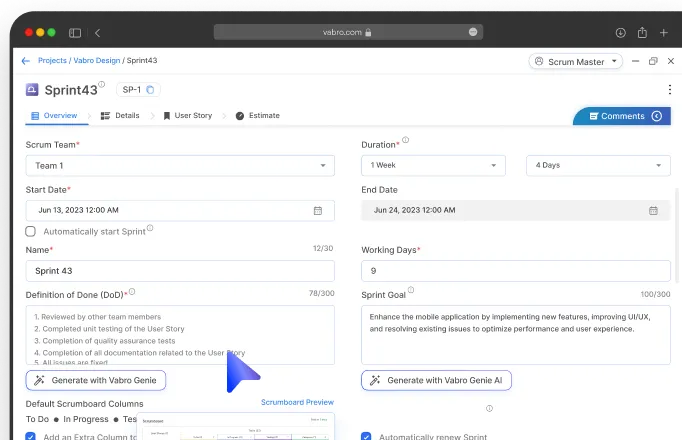Open Start Date calendar picker icon
This screenshot has width=682, height=440.
pyautogui.click(x=318, y=211)
